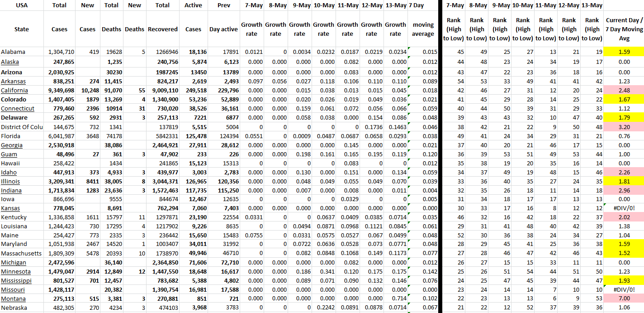The image size is (644, 313).
Task: Select Alabama's yellow 1.59 ratio cell
Action: click(624, 52)
